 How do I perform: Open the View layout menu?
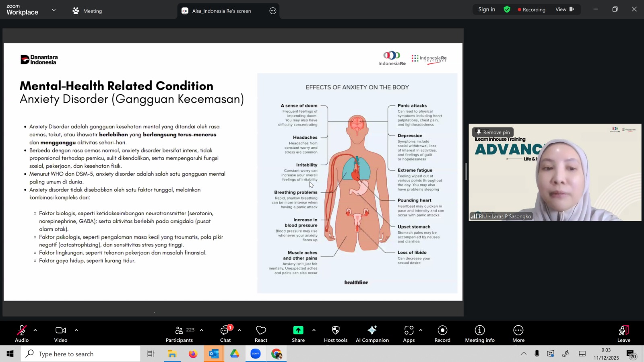coord(564,10)
